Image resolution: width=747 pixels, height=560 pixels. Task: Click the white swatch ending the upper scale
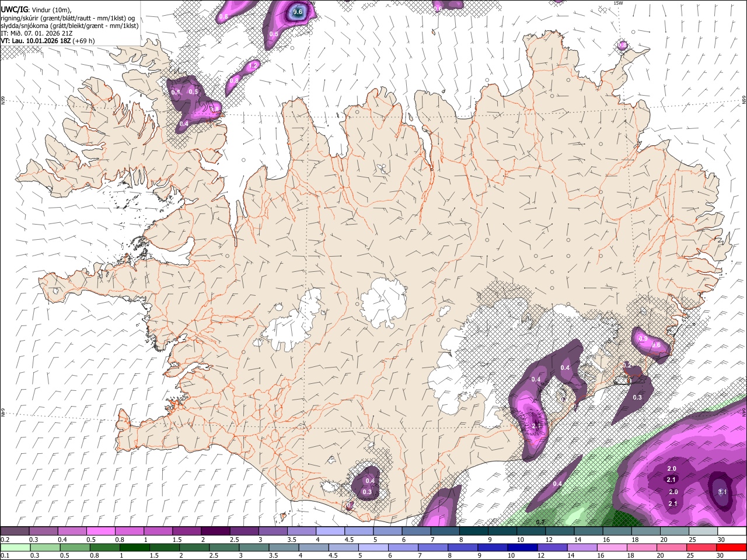point(731,531)
